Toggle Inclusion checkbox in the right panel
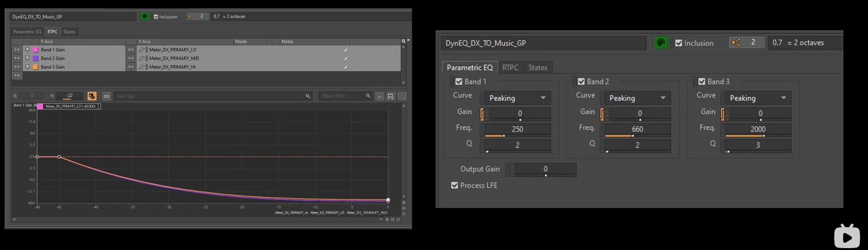 click(x=679, y=43)
